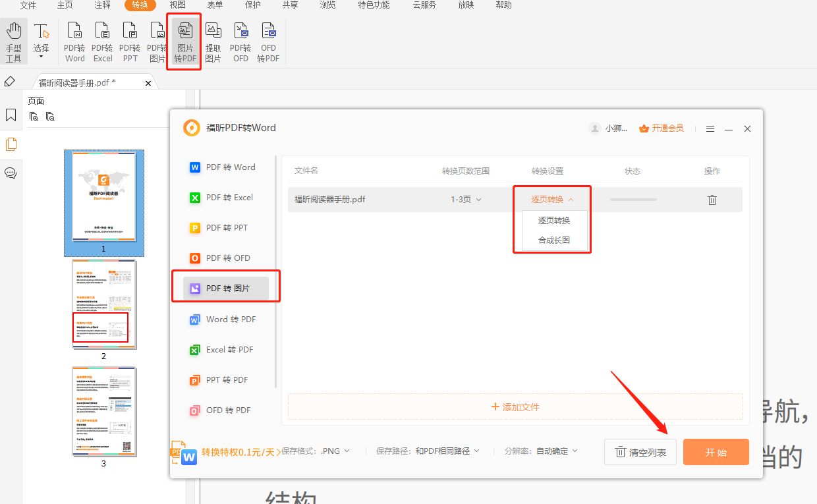
Task: Choose 合成长图 from the conversion options
Action: pos(553,240)
